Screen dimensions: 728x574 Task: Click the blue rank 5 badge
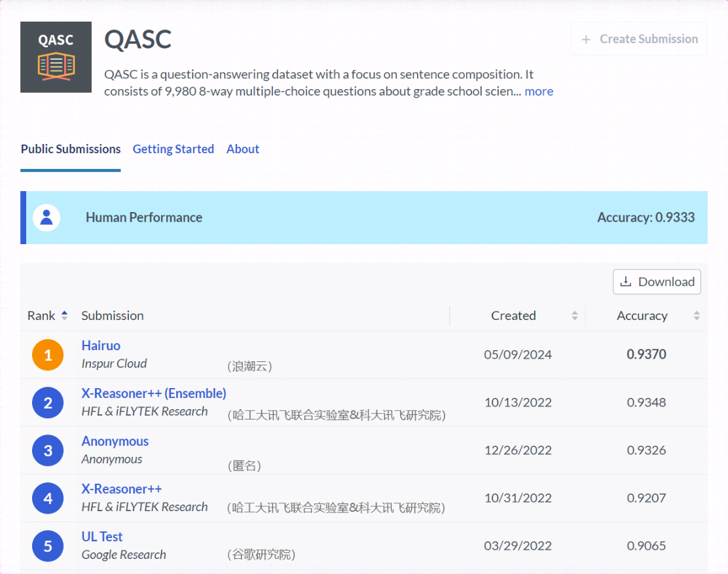coord(48,546)
